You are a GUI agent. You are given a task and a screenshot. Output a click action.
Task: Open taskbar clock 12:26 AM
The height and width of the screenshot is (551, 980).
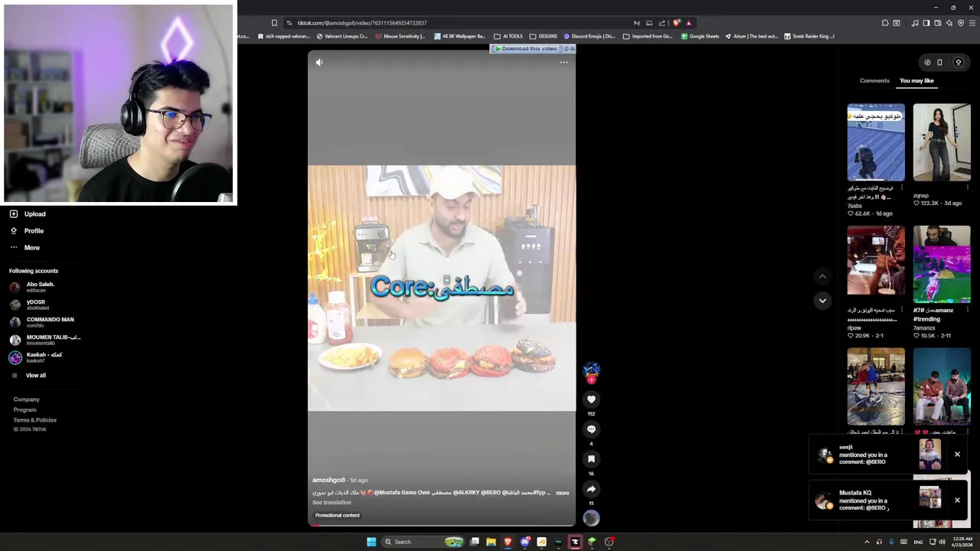pyautogui.click(x=962, y=542)
